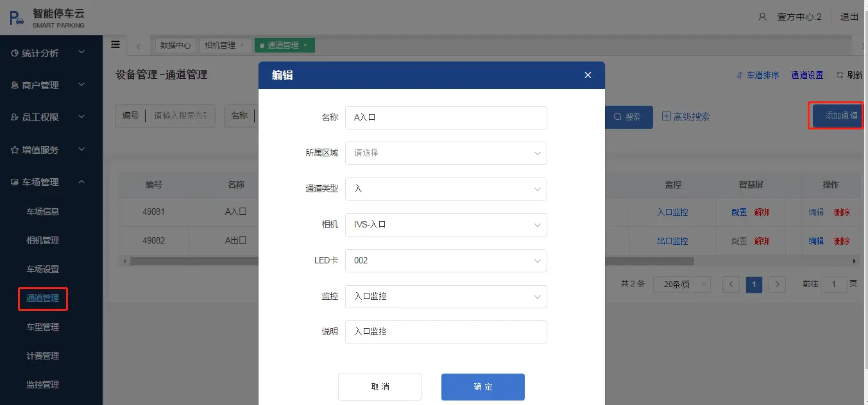Expand the LED卡 dropdown
The width and height of the screenshot is (868, 405).
(446, 261)
